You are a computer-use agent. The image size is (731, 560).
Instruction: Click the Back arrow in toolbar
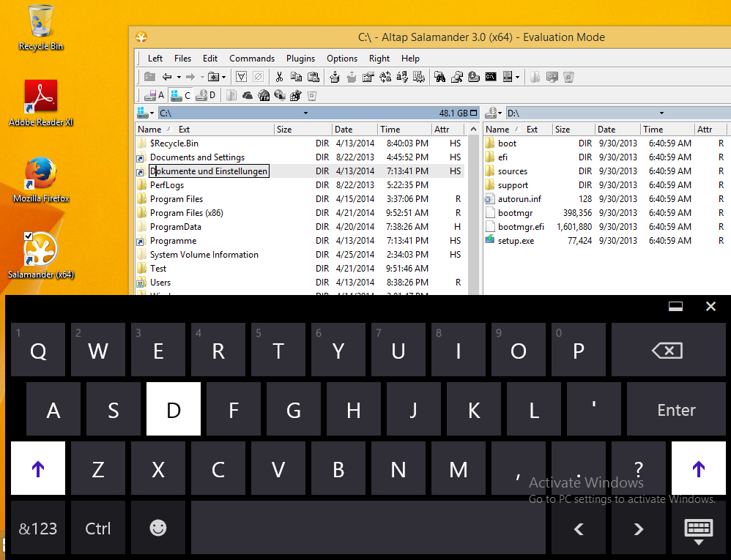167,77
